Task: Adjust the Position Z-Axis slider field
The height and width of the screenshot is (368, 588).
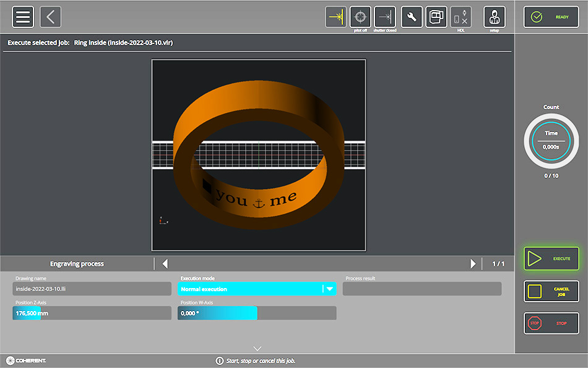Action: tap(92, 313)
